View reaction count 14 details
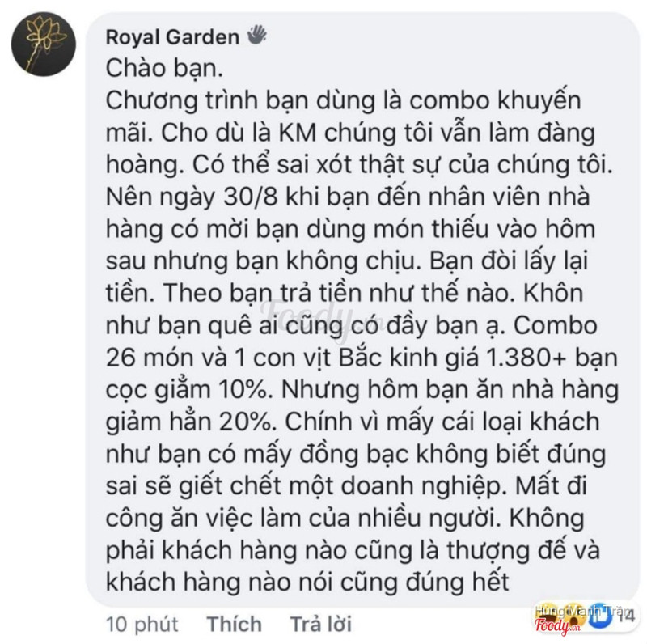This screenshot has height=644, width=647. coord(626,616)
